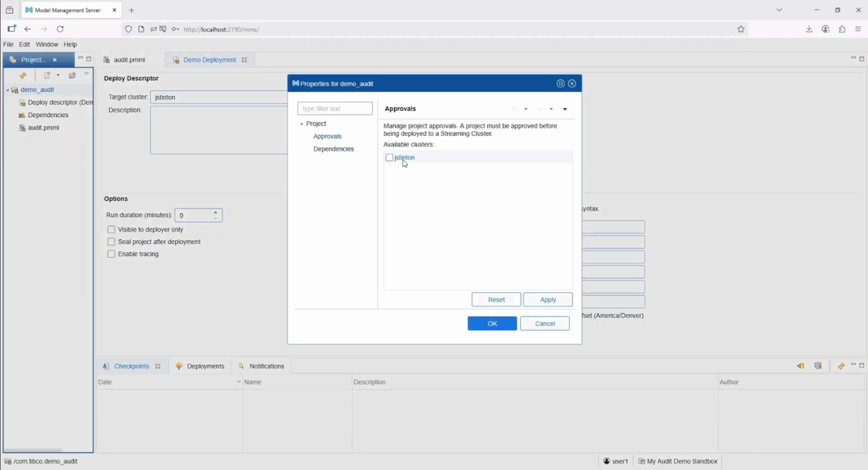Image resolution: width=868 pixels, height=470 pixels.
Task: Select the refresh icon in Project panel toolbar
Action: pos(23,75)
